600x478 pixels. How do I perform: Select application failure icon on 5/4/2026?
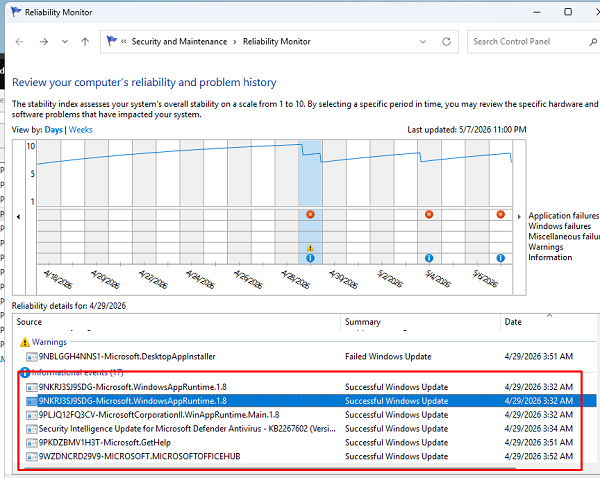coord(429,214)
